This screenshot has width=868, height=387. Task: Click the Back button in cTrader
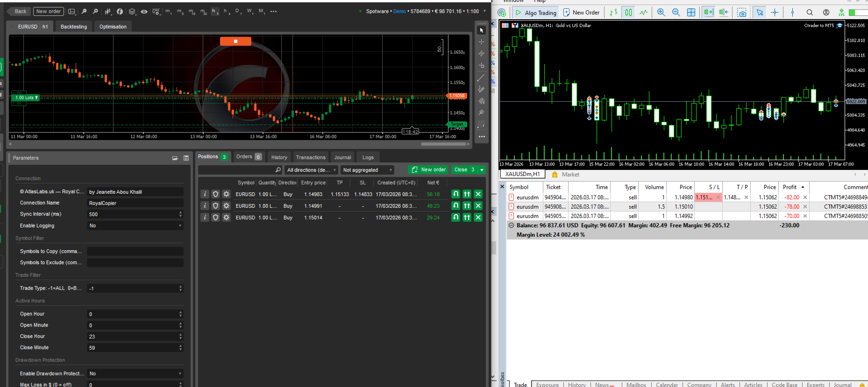click(x=19, y=11)
